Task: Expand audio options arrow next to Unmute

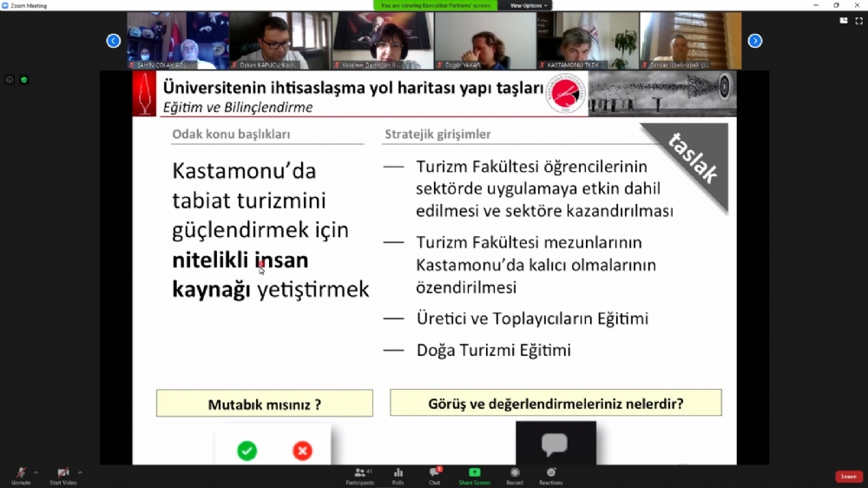Action: pyautogui.click(x=36, y=472)
